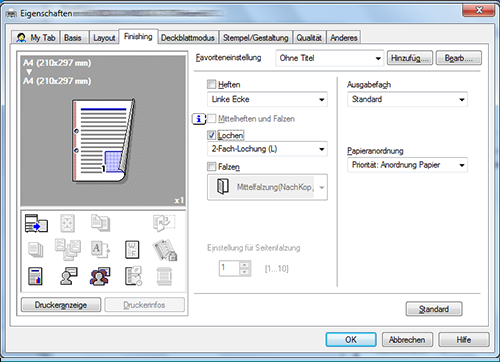This screenshot has width=500, height=362.
Task: Click the Druckerinfos button
Action: tap(144, 305)
